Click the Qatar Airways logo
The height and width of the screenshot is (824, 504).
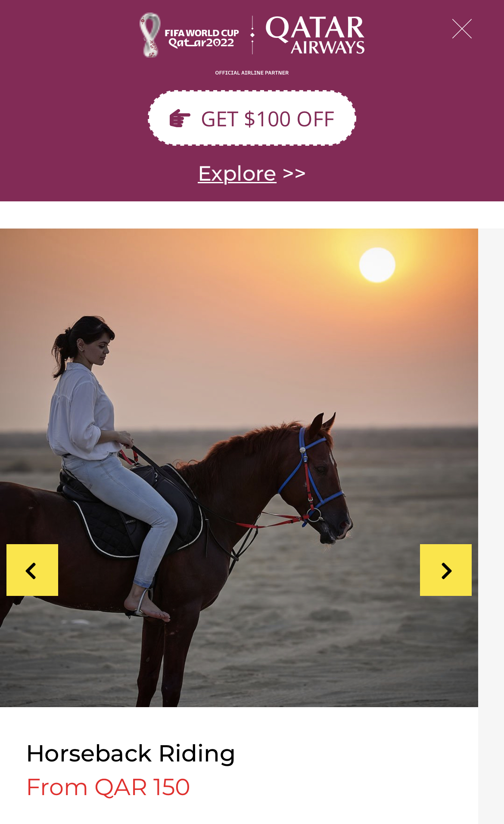[315, 35]
